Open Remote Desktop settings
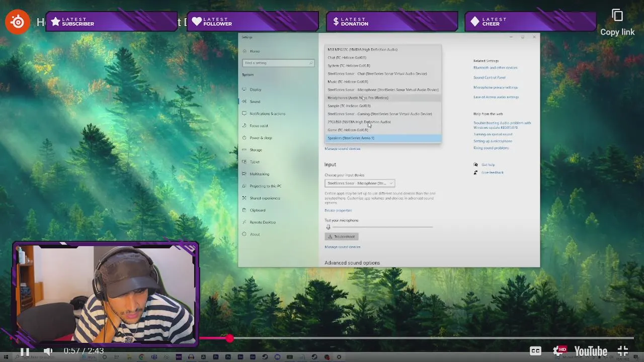The image size is (644, 362). point(262,222)
